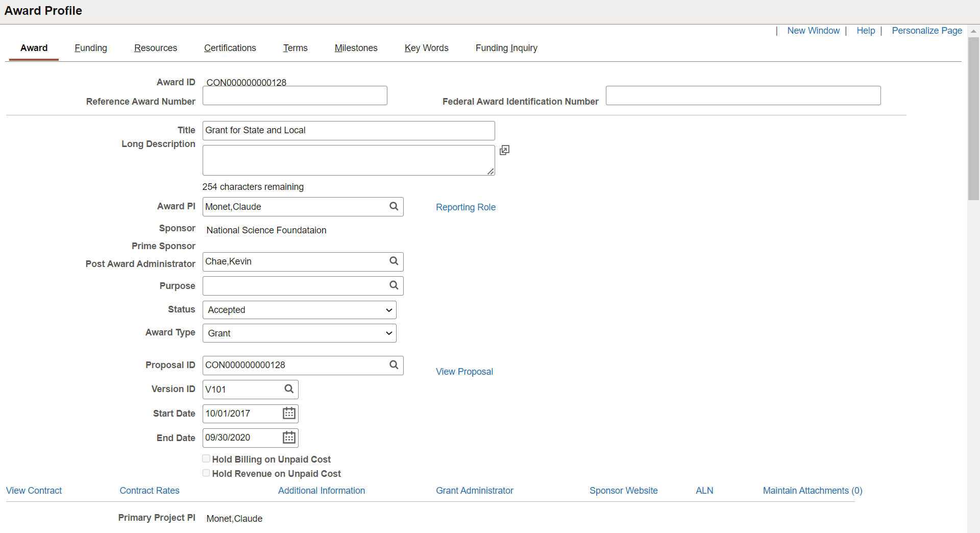This screenshot has height=533, width=980.
Task: Switch to the Award tab
Action: (34, 48)
